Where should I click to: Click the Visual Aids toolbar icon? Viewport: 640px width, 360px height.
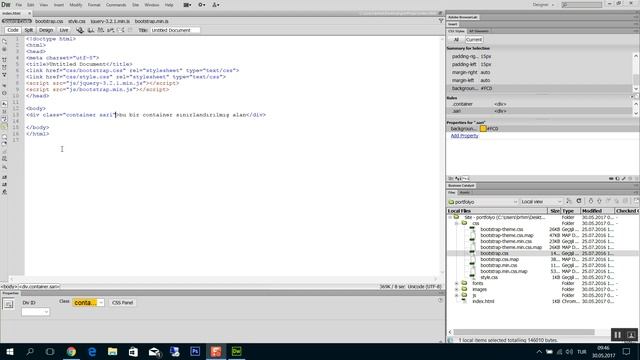pos(121,30)
